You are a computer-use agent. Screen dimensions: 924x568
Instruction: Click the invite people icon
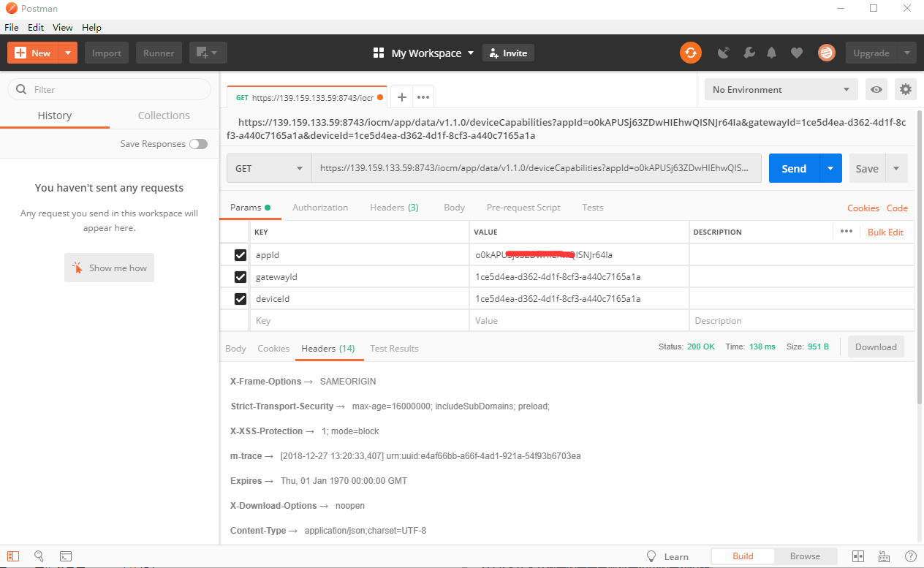point(493,53)
